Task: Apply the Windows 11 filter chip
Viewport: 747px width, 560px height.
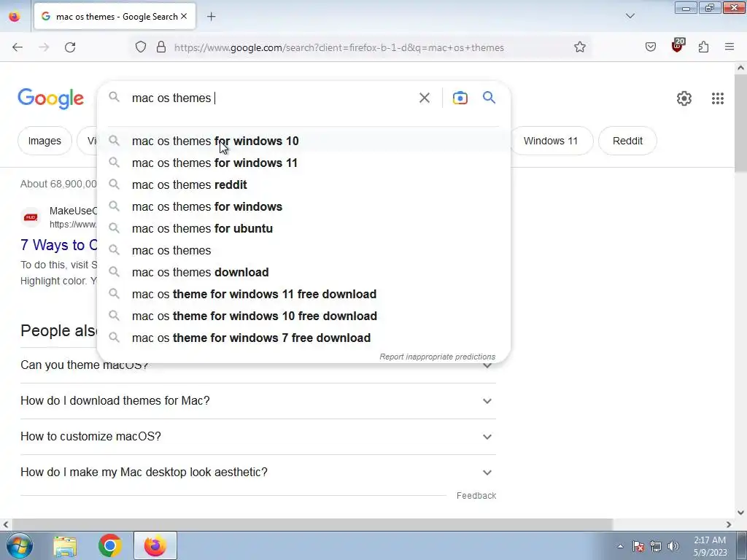Action: tap(550, 141)
